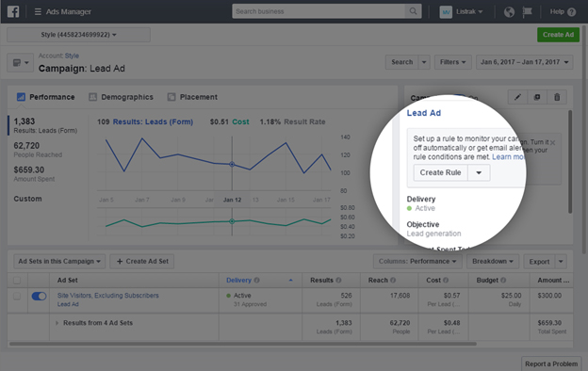Expand Results from 4 Ad Sets
588x371 pixels.
pyautogui.click(x=57, y=323)
